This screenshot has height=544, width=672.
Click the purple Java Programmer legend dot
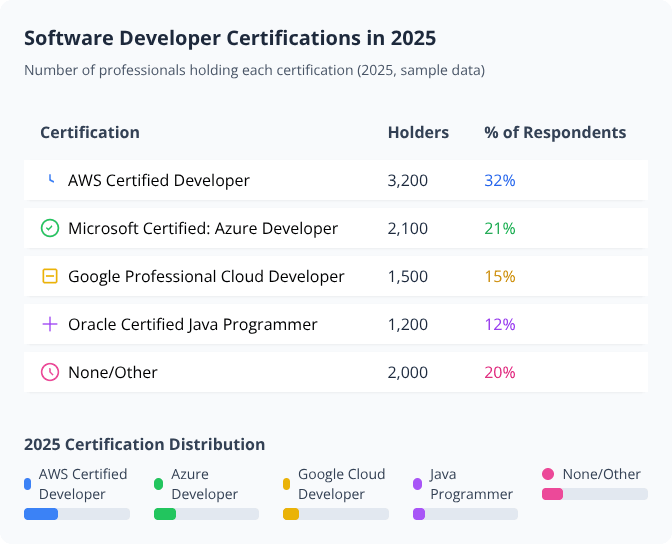417,484
